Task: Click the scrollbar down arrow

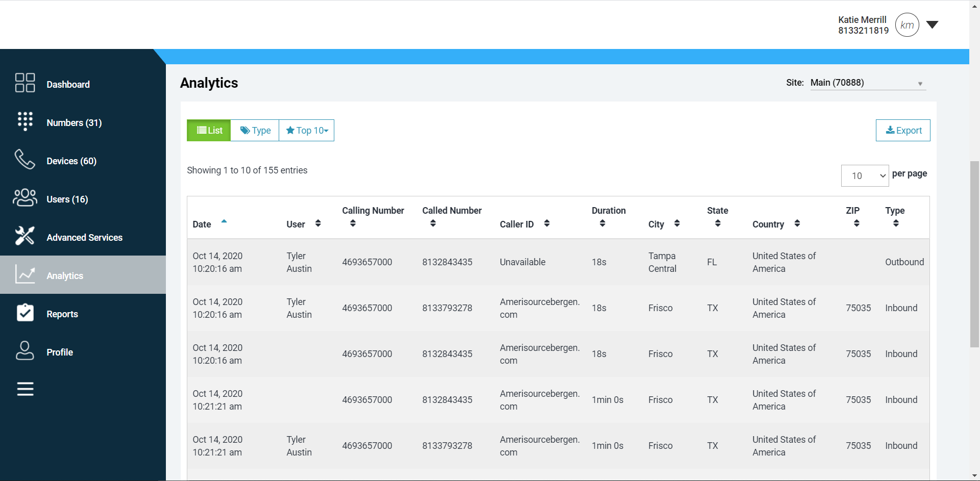Action: (x=975, y=476)
